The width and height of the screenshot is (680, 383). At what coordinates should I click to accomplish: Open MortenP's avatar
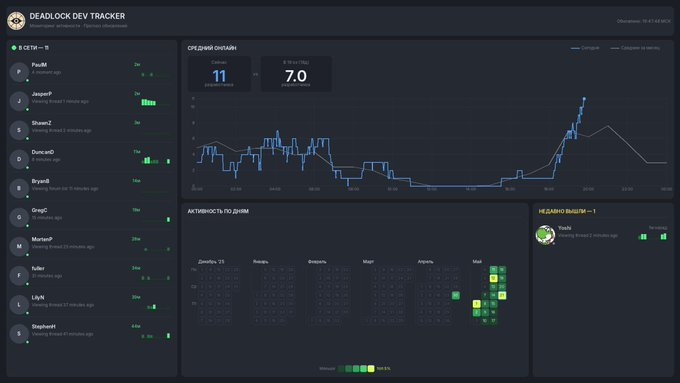19,246
